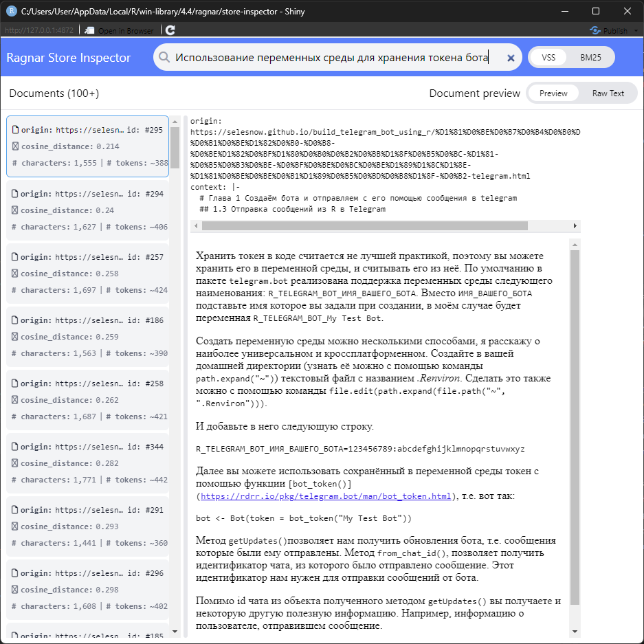Click the search magnifier icon
Viewport: 644px width, 644px height.
(164, 58)
